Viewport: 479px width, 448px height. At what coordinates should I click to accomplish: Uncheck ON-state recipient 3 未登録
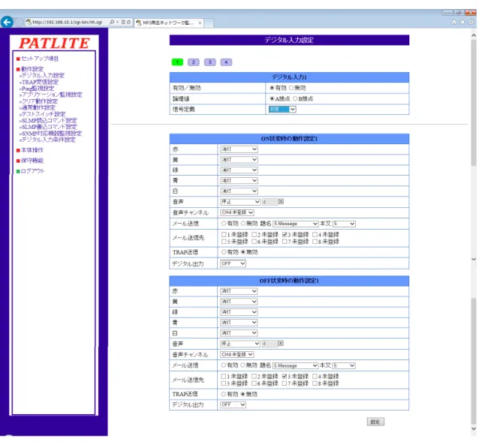coord(285,235)
